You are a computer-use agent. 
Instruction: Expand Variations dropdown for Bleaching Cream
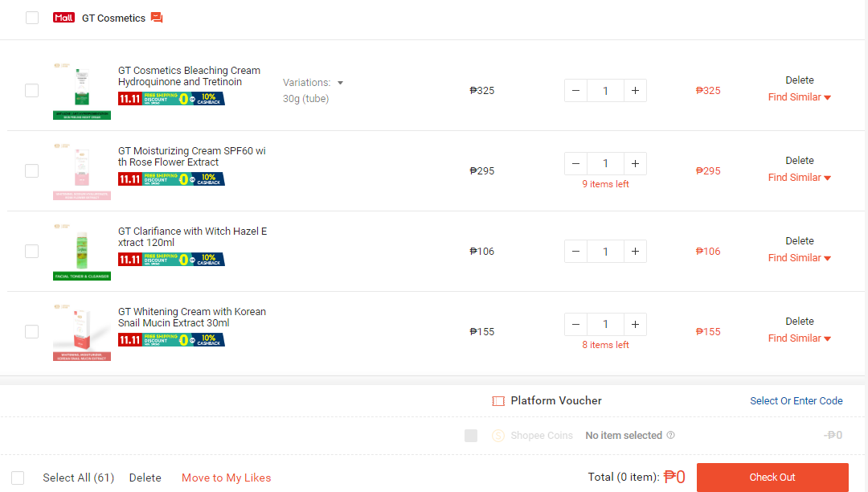pos(313,83)
